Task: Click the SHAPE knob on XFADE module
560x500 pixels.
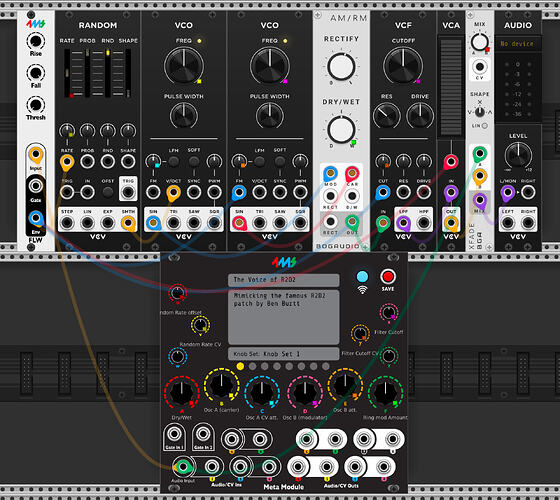Action: click(480, 112)
